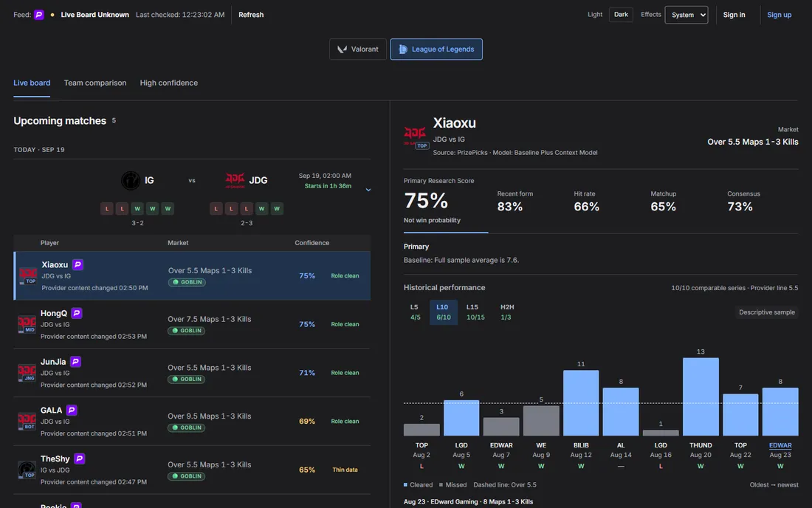Click PrizePicks badge next to HongQ
This screenshot has height=508, width=812.
77,313
